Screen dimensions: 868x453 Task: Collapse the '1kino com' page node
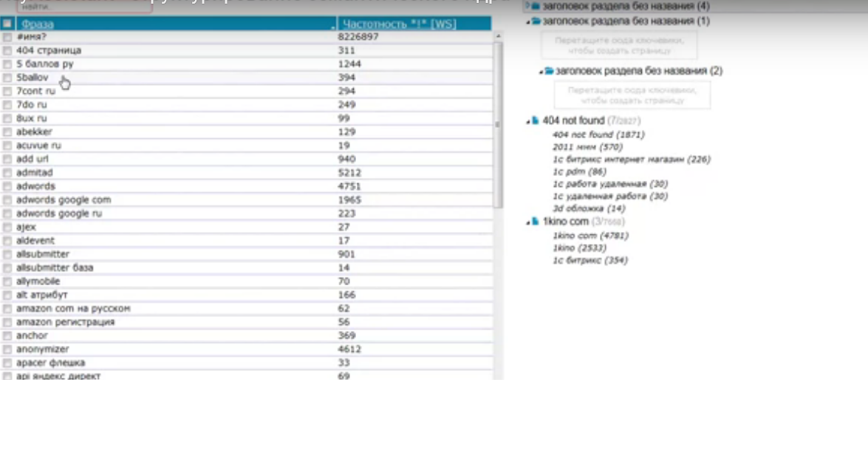click(x=528, y=222)
